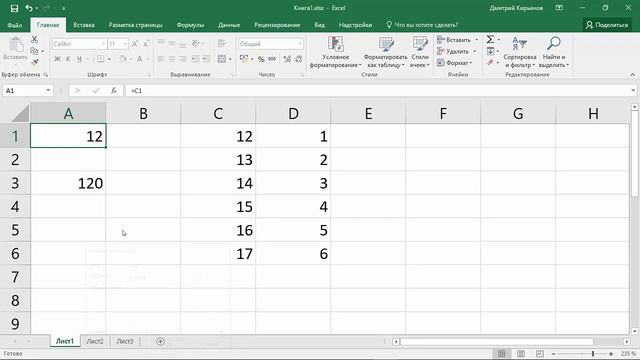
Task: Apply comma style 000 format
Action: [x=272, y=59]
